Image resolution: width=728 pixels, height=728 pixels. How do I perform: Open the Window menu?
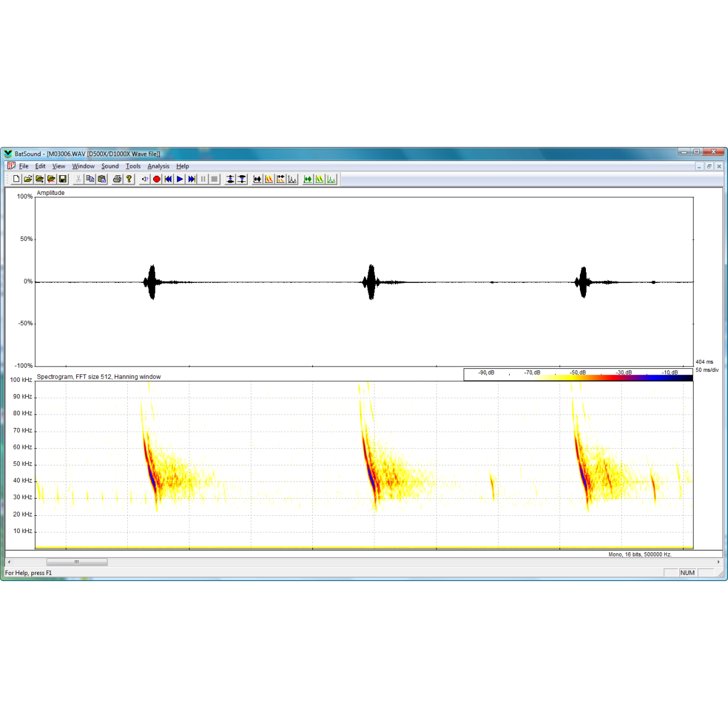pyautogui.click(x=83, y=166)
